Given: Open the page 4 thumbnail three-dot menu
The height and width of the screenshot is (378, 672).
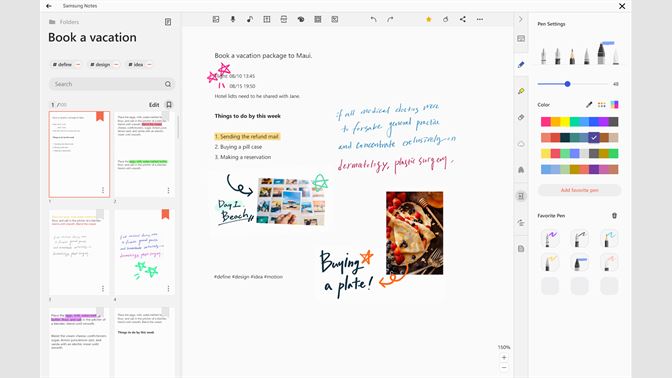Looking at the screenshot, I should coord(168,288).
